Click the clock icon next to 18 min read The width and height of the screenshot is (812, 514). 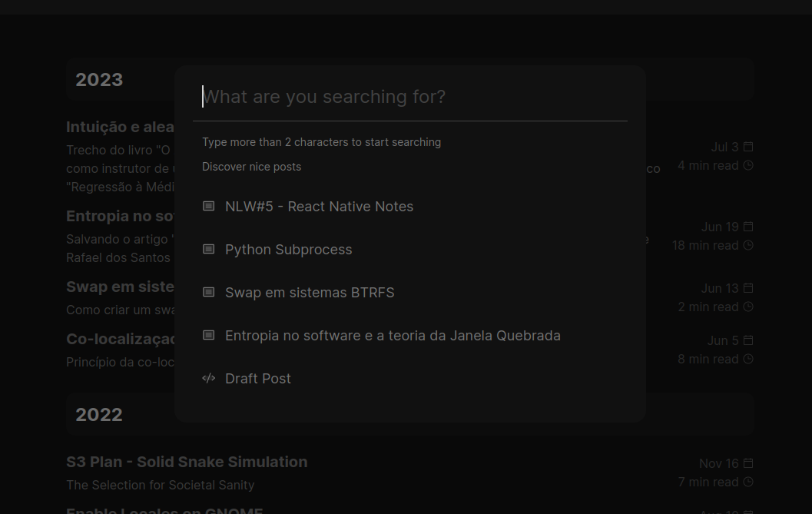pyautogui.click(x=748, y=245)
